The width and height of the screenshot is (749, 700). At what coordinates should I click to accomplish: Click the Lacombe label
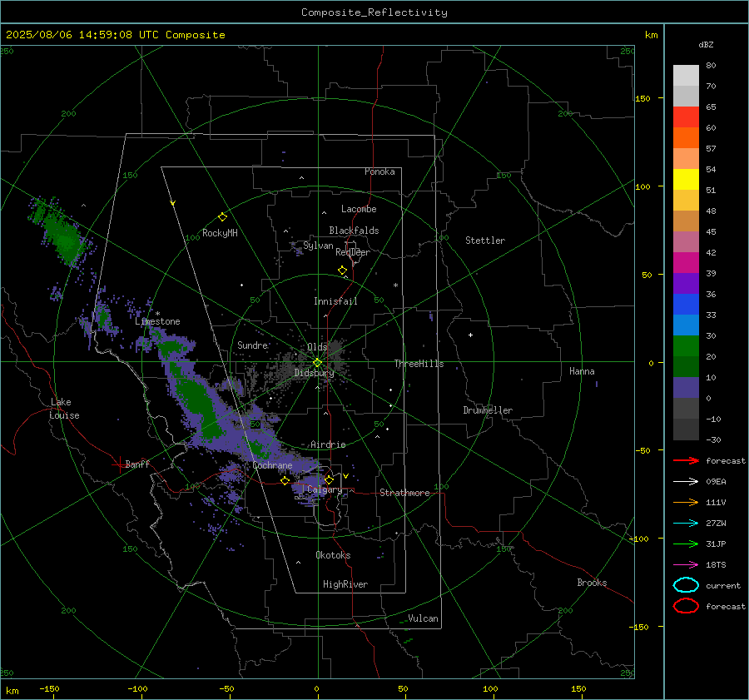click(x=359, y=209)
